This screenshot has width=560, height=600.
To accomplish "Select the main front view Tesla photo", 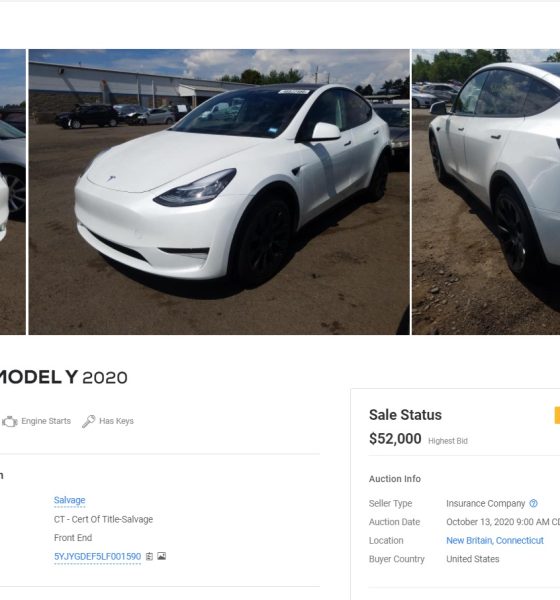I will coord(219,192).
